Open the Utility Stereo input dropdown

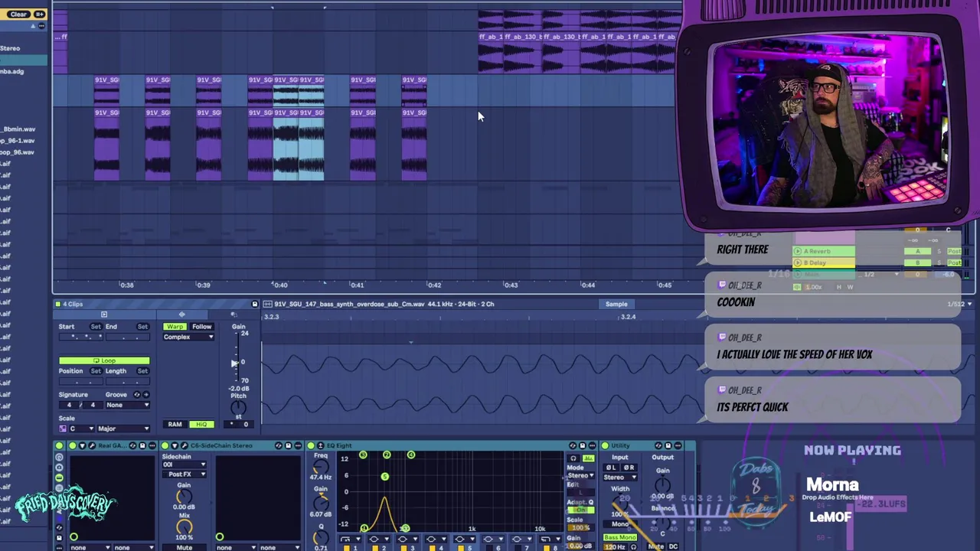(x=620, y=478)
